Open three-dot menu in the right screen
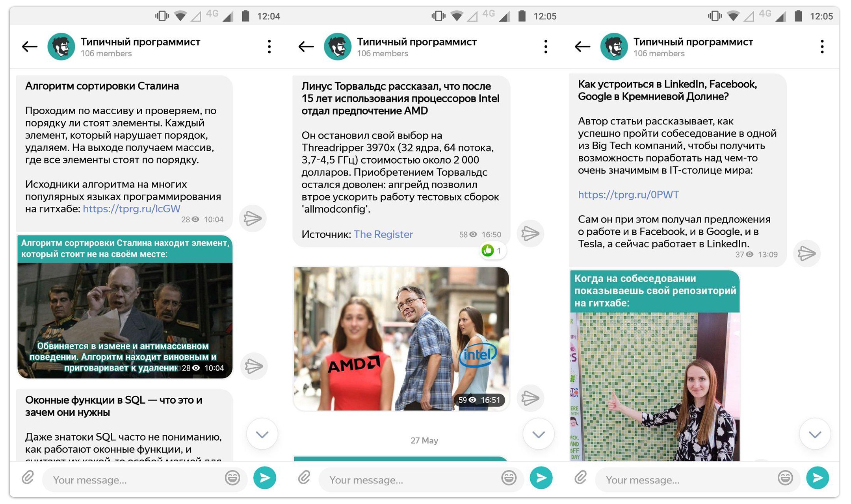Viewport: 851px width, 504px height. tap(822, 46)
